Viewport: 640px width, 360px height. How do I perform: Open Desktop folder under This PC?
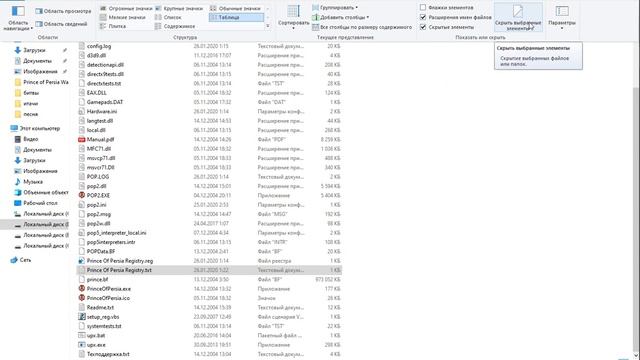(40, 203)
